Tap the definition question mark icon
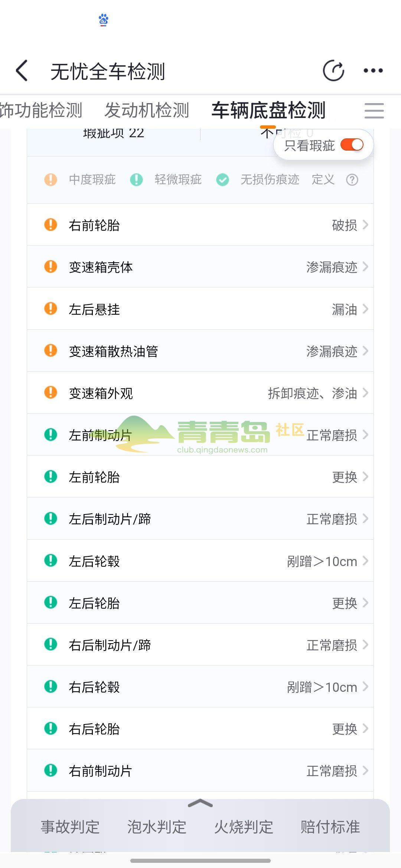This screenshot has width=401, height=868. click(352, 180)
